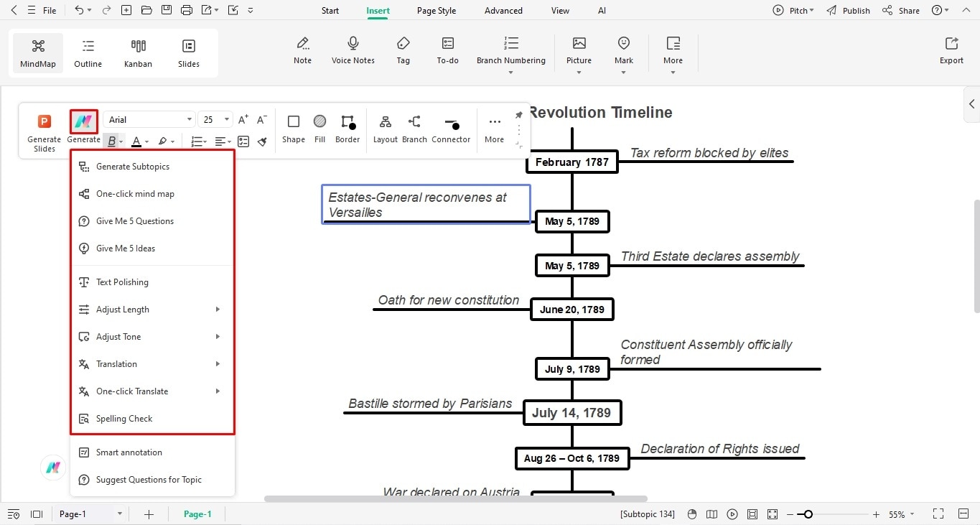This screenshot has width=980, height=525.
Task: Open the View tab
Action: [x=560, y=11]
